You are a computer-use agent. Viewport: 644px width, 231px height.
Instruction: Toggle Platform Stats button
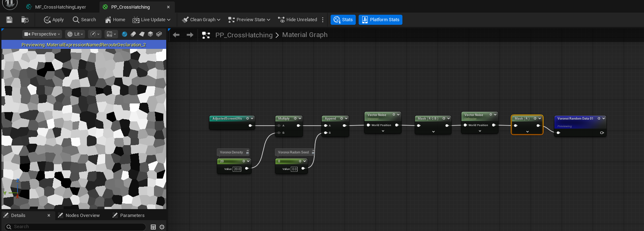coord(381,20)
